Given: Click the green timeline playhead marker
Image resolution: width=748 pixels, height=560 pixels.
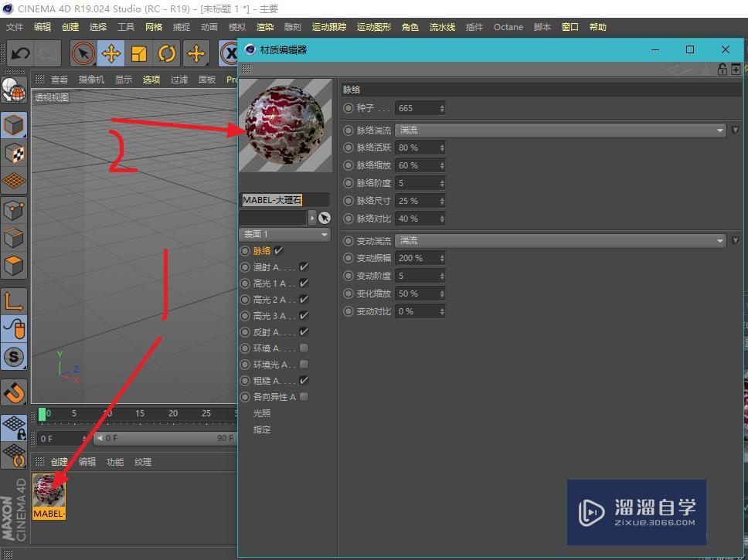Looking at the screenshot, I should [x=42, y=414].
